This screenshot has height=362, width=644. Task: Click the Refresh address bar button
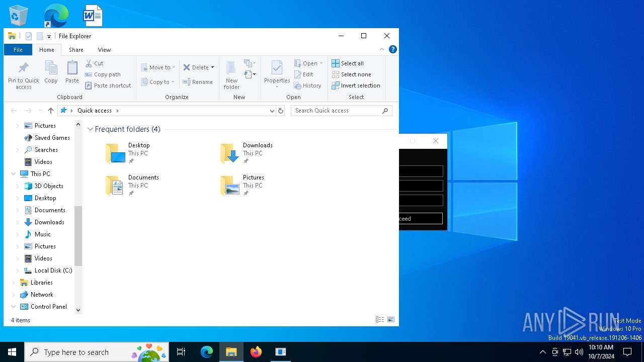(x=281, y=111)
